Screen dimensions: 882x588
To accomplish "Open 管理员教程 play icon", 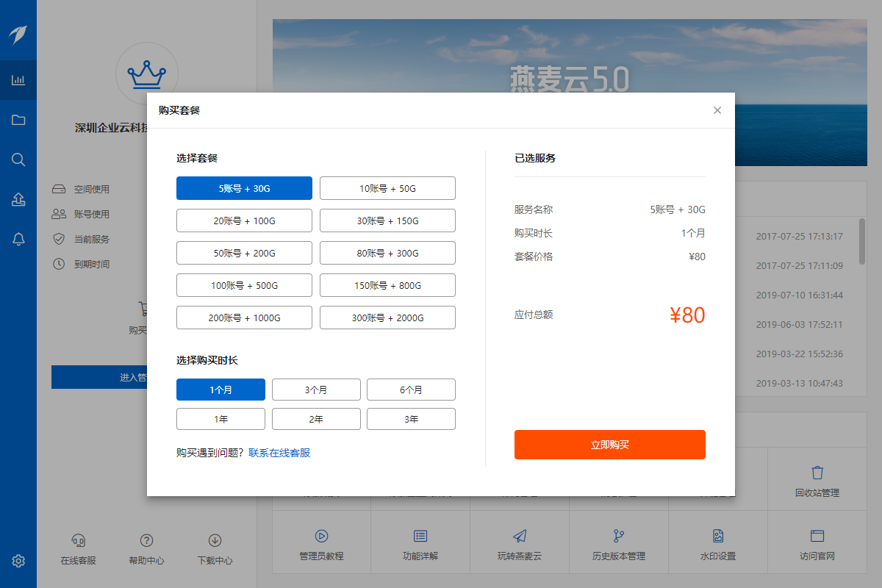I will (321, 536).
